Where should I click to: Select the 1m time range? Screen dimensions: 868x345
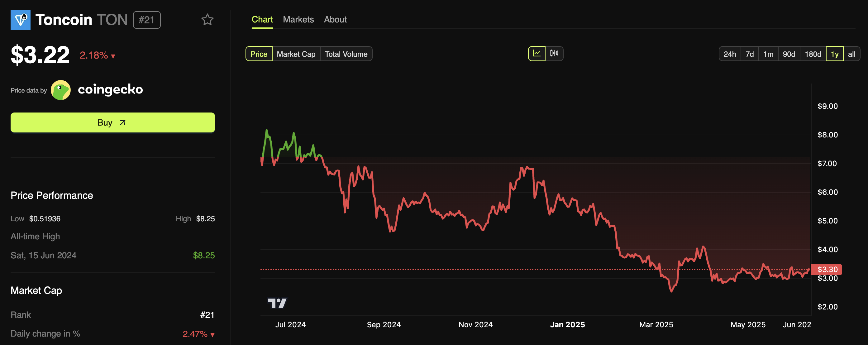point(768,54)
